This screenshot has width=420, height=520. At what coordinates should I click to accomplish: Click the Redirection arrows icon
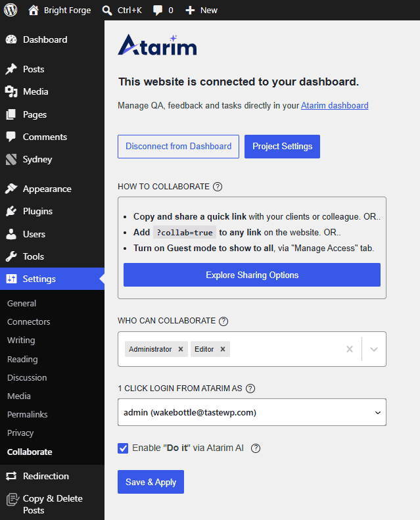pos(11,476)
